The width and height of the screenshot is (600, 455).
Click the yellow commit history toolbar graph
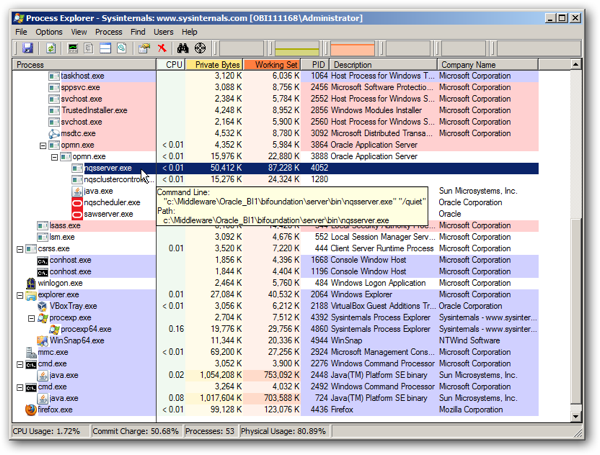click(297, 49)
